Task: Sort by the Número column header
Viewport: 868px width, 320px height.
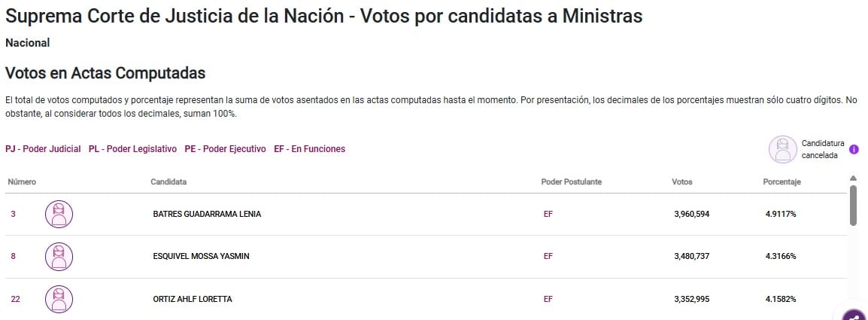Action: pyautogui.click(x=22, y=182)
